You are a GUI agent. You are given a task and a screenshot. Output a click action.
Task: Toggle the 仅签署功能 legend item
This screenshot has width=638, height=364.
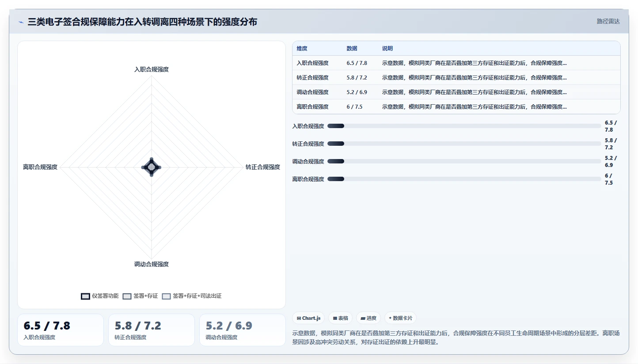pos(100,296)
